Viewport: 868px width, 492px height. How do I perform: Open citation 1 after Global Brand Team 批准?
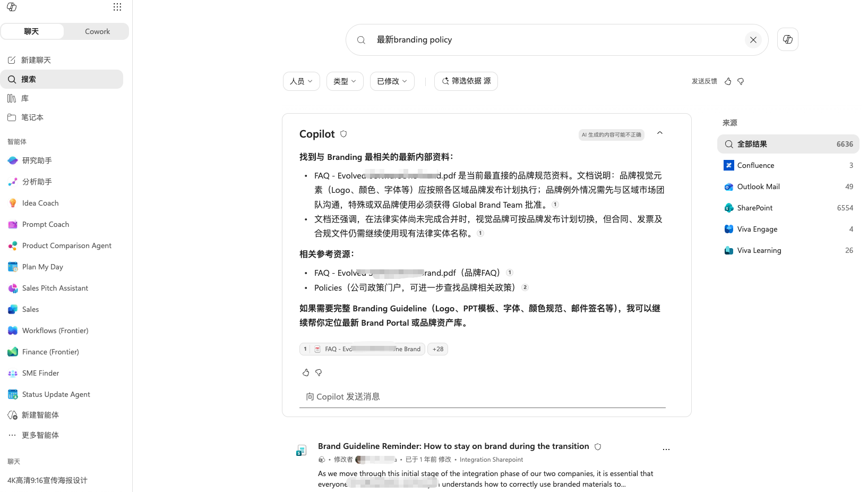pyautogui.click(x=555, y=205)
